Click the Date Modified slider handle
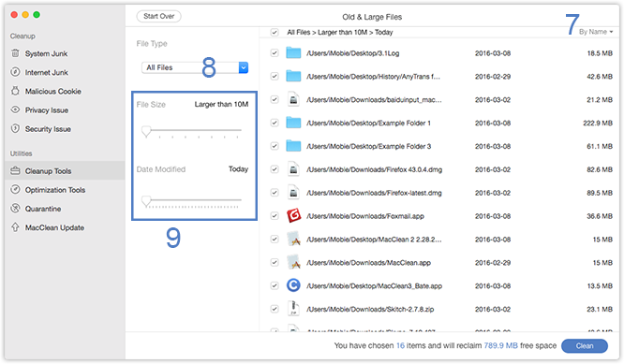 (x=146, y=201)
